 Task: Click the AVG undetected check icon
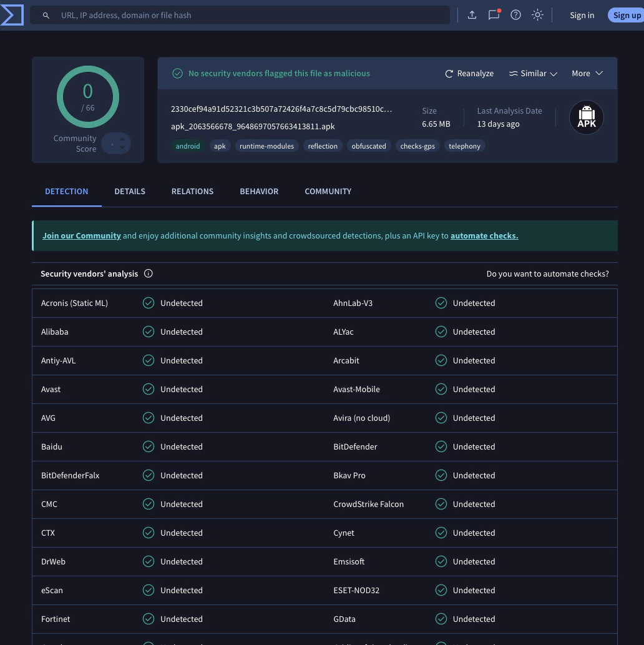(149, 418)
